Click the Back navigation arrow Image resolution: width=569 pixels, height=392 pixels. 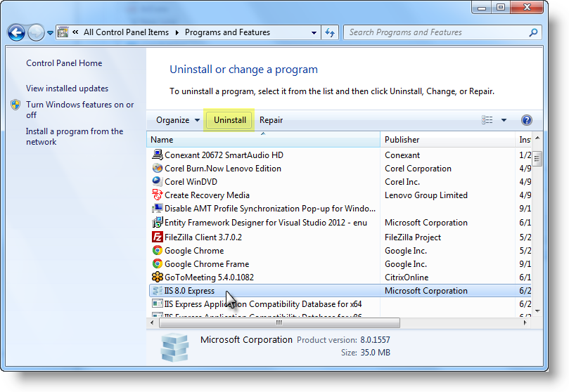[x=16, y=33]
